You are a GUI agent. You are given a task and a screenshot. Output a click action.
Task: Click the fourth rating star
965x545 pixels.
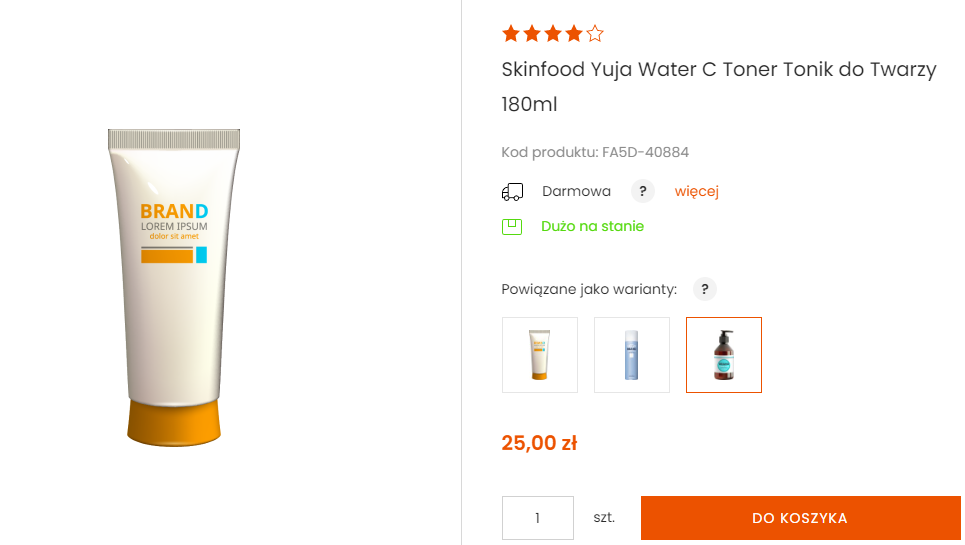coord(573,34)
